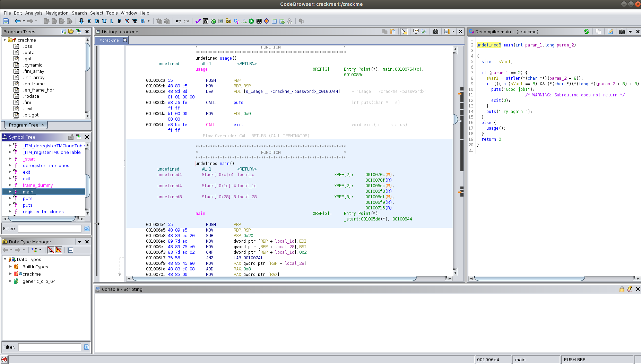Open the Data Type (DT) toolbar icon
The height and width of the screenshot is (364, 641).
[228, 21]
